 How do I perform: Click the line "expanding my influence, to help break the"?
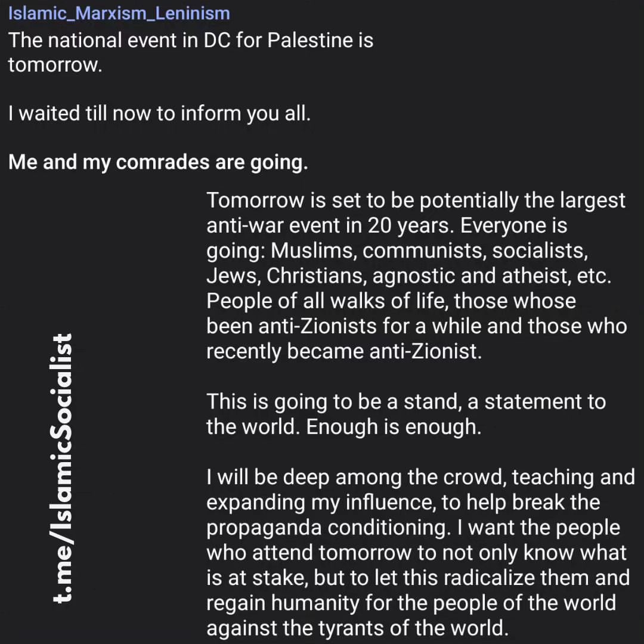point(403,502)
